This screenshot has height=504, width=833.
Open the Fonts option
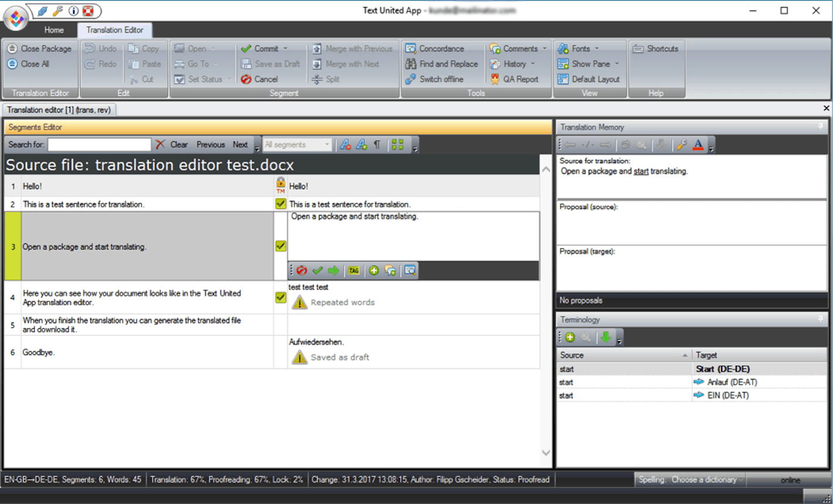(x=574, y=49)
